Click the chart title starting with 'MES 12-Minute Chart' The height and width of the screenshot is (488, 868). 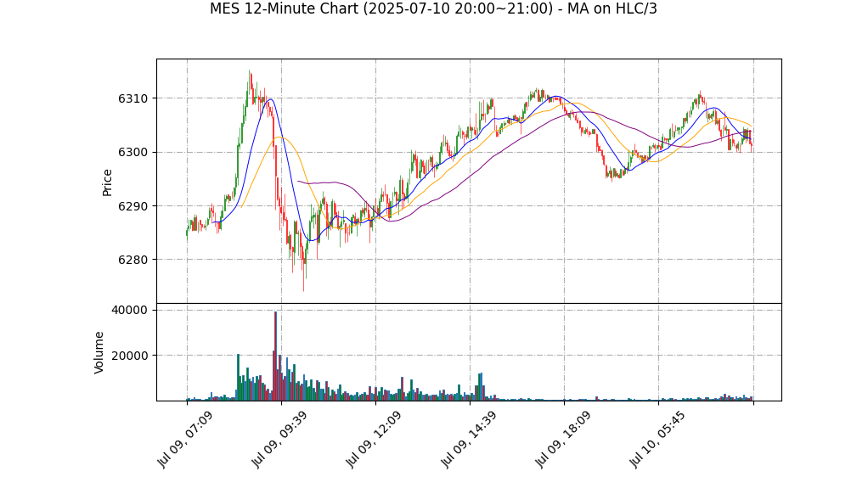[433, 8]
